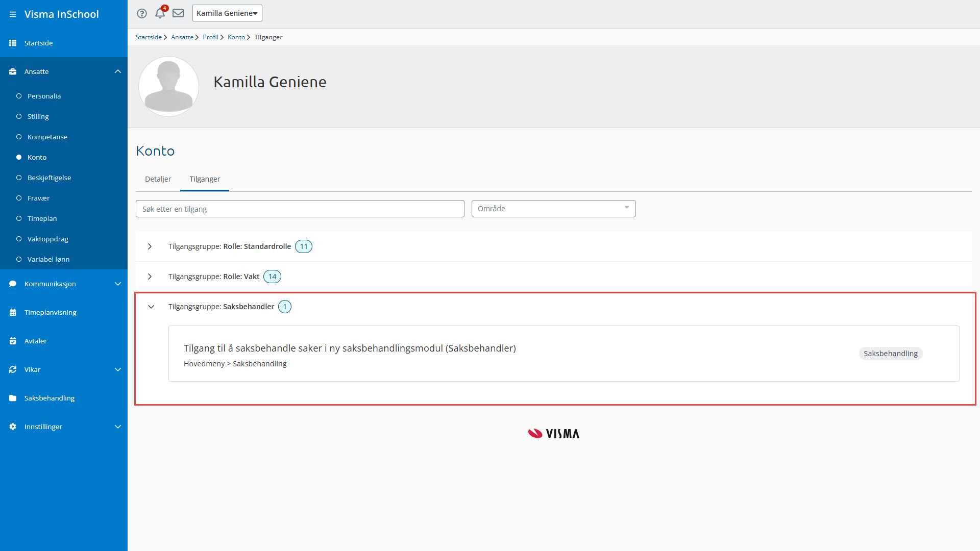Switch to the Detaljer tab
This screenshot has width=980, height=551.
158,179
